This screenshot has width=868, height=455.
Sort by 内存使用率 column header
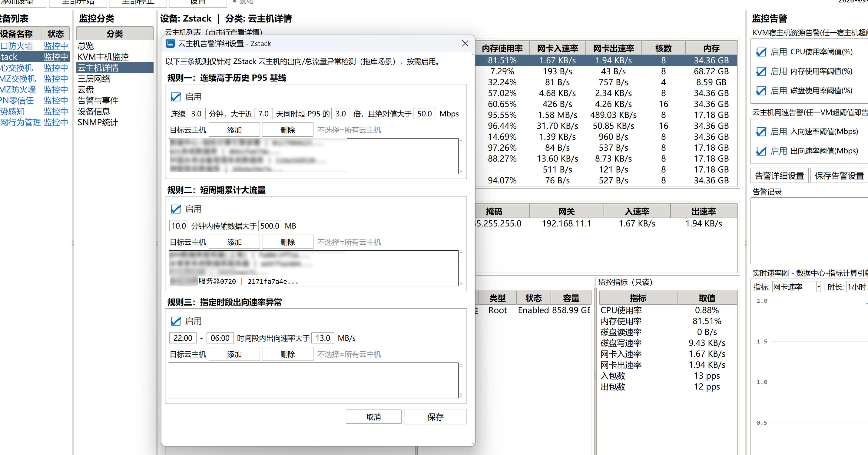[x=502, y=48]
